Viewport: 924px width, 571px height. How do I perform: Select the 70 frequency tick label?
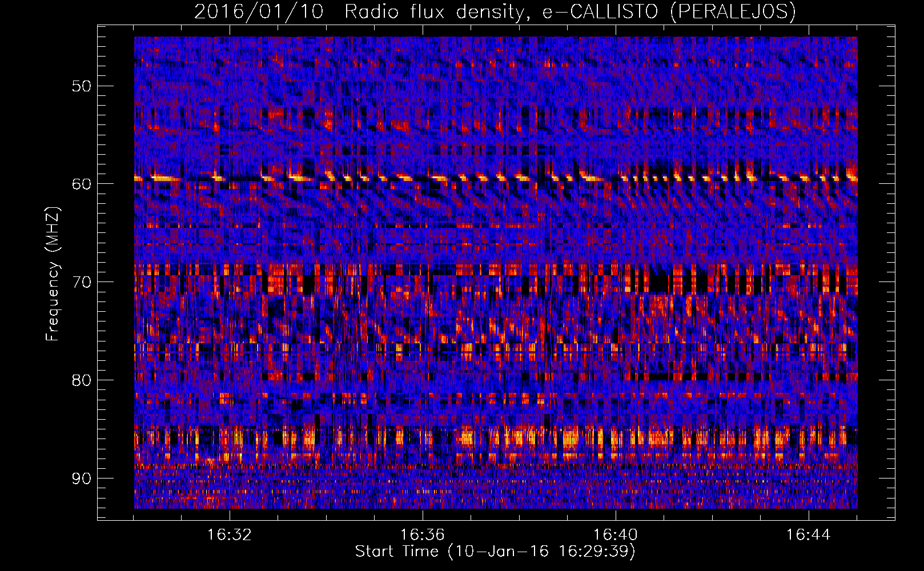pos(82,282)
